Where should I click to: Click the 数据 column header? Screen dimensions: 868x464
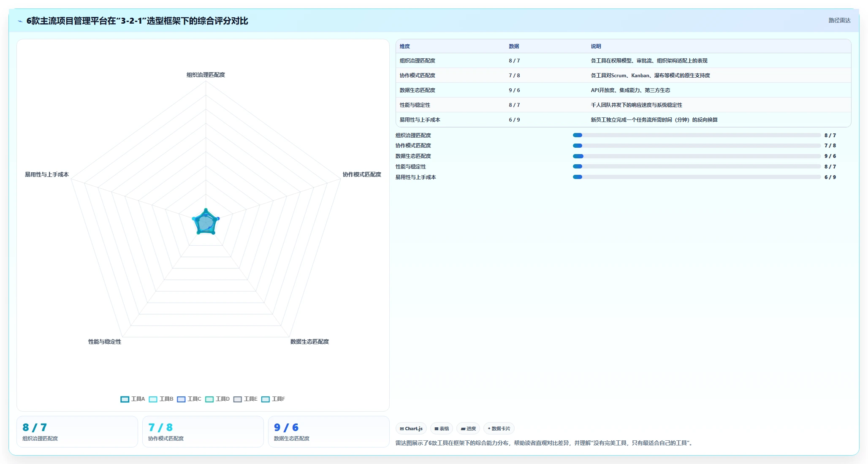(514, 46)
